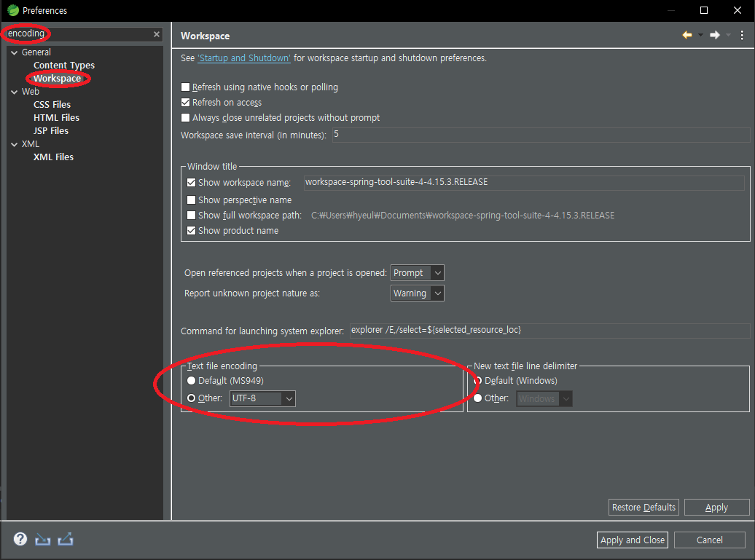Select Content Types in preferences tree
This screenshot has width=755, height=560.
click(64, 65)
